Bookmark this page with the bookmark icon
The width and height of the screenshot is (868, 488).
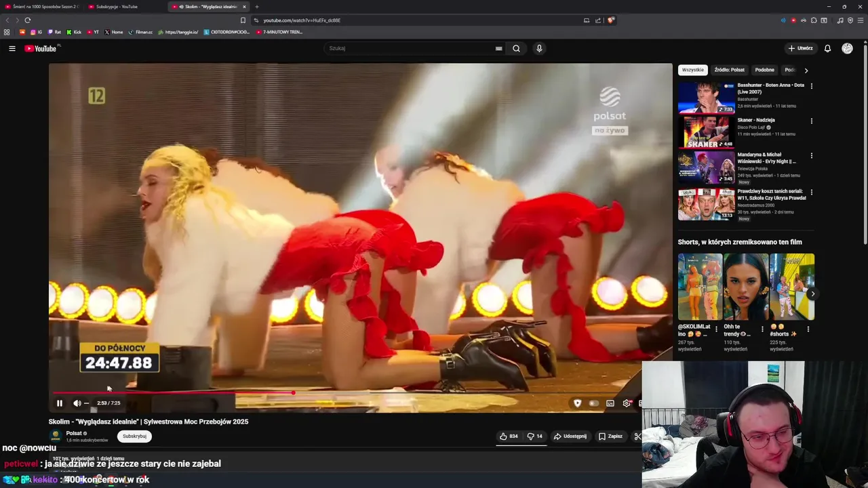[x=243, y=20]
